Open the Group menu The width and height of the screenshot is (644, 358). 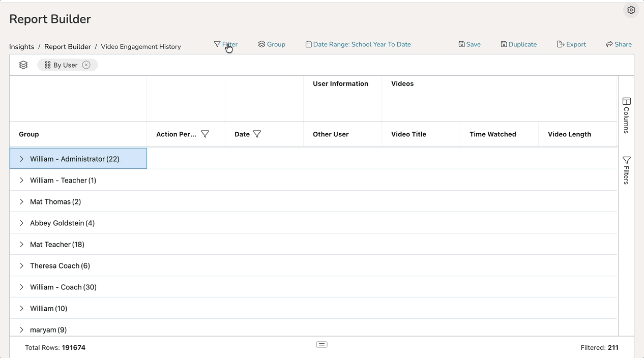[272, 44]
